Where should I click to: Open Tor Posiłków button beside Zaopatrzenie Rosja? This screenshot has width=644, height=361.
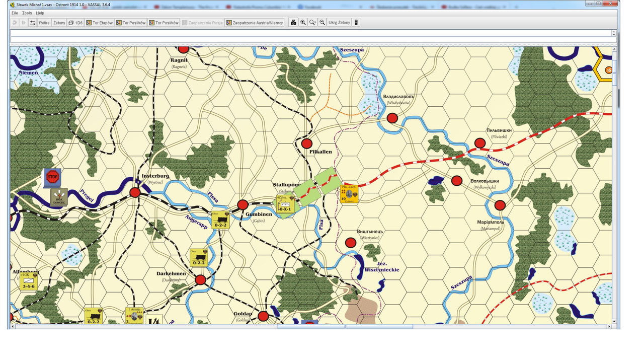coord(164,23)
